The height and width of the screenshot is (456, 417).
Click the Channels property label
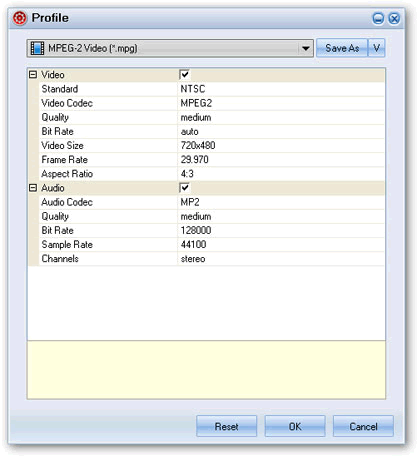point(60,259)
